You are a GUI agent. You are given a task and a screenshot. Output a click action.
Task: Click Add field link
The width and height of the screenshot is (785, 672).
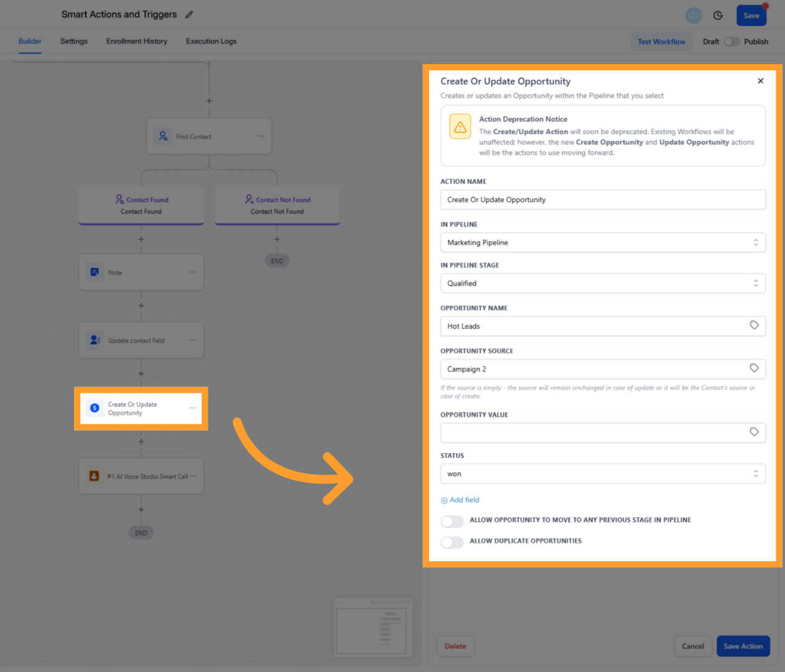460,500
